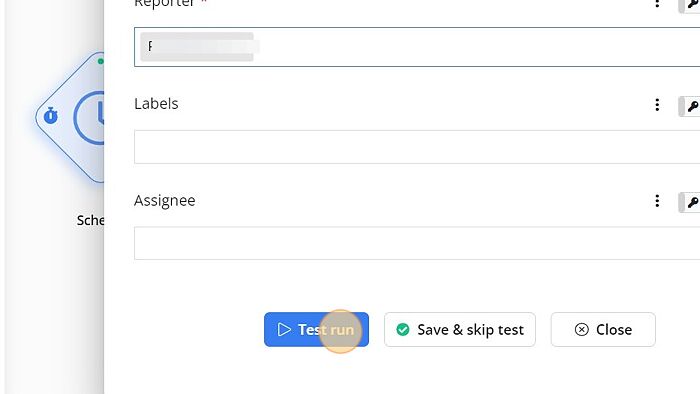Click the key icon beside Assignee
The height and width of the screenshot is (394, 700).
tap(690, 202)
